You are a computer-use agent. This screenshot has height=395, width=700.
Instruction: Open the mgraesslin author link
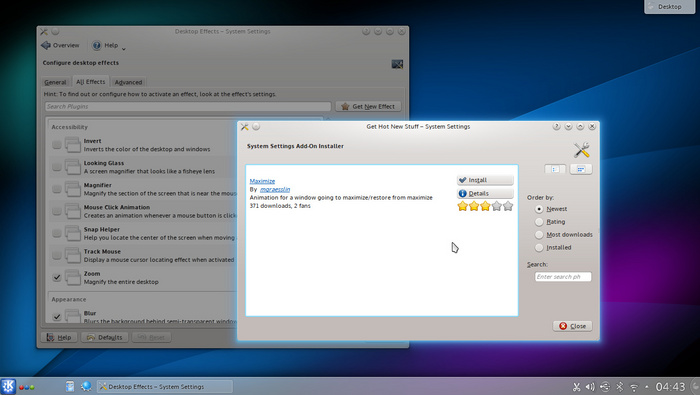[x=275, y=189]
